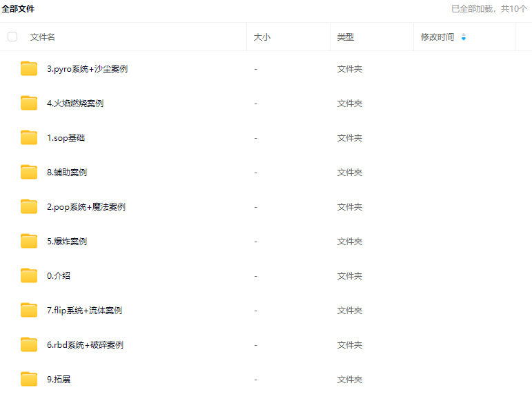Click the 类型 column header
532x401 pixels.
346,37
